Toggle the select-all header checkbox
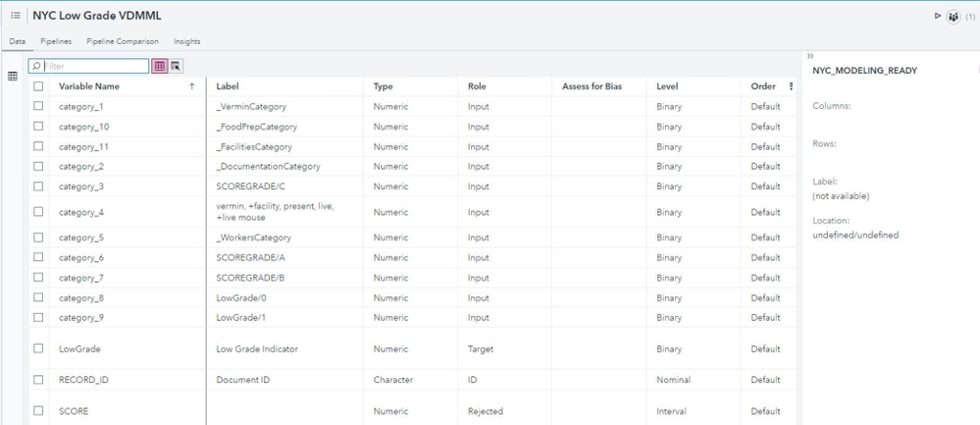The width and height of the screenshot is (980, 425). click(x=39, y=86)
